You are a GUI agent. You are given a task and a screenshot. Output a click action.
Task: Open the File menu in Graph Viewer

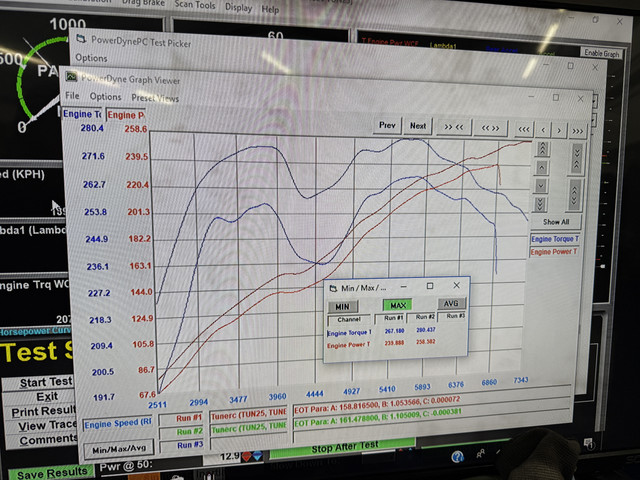pyautogui.click(x=72, y=96)
